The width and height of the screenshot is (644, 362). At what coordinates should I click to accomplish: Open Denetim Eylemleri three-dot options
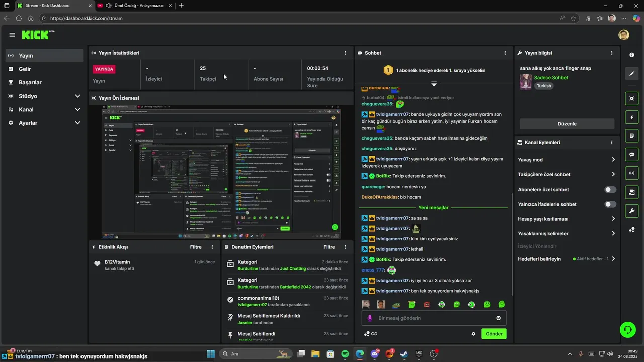tap(345, 247)
